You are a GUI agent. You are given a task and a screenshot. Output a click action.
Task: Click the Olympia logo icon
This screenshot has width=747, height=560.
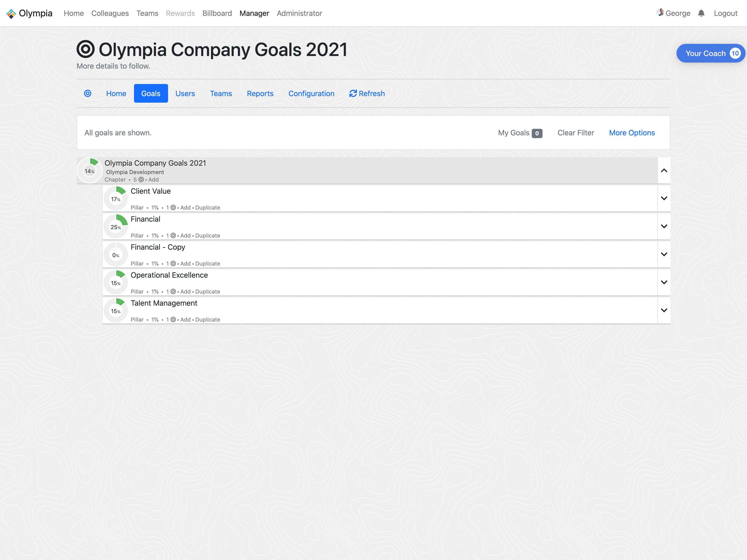point(11,14)
